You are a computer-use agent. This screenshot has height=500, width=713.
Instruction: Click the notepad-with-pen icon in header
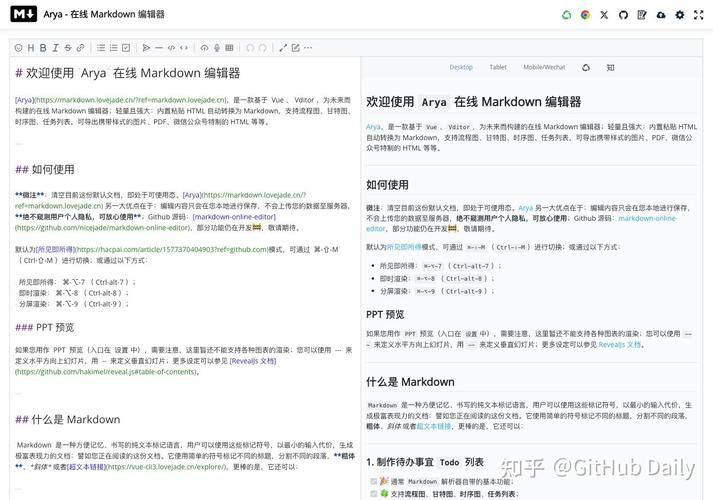pyautogui.click(x=642, y=15)
